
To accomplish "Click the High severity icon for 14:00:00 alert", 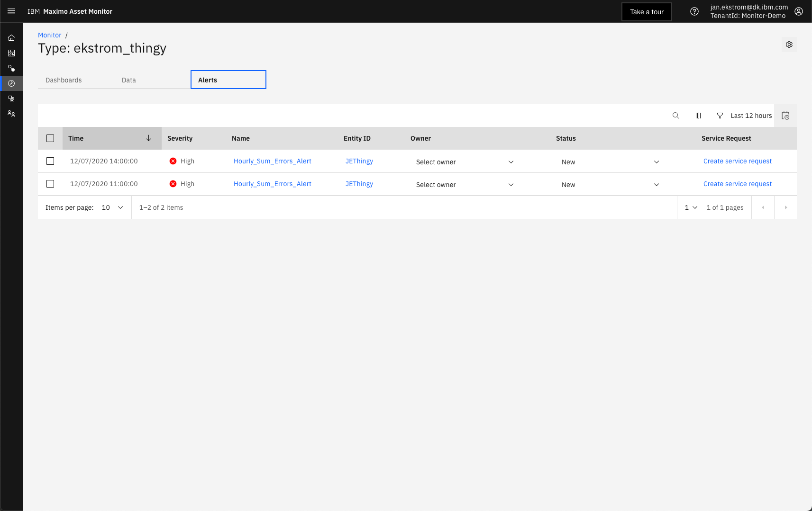I will [x=173, y=161].
